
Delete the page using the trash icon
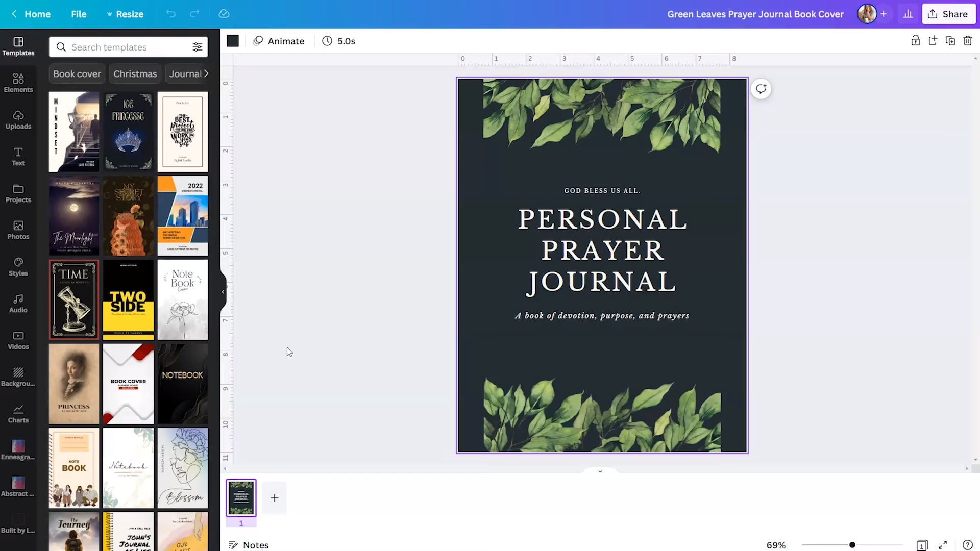click(x=968, y=41)
